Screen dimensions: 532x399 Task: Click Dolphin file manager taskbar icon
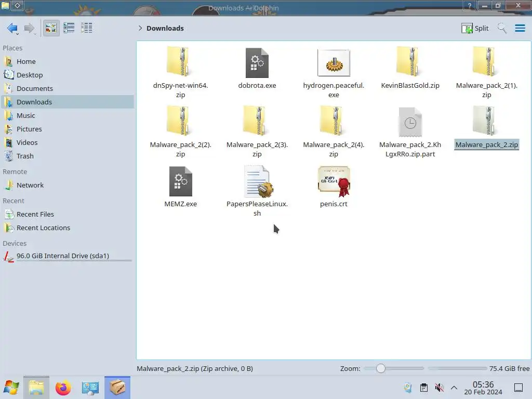(x=36, y=388)
